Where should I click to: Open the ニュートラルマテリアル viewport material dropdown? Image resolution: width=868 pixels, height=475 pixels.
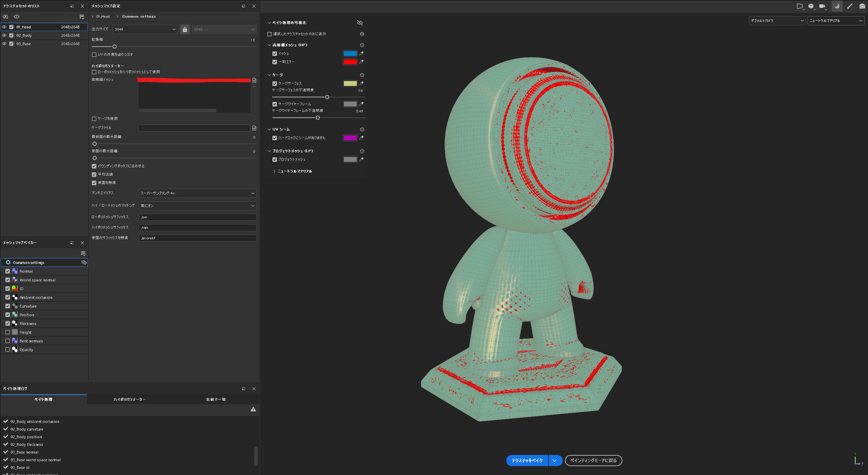pos(836,21)
